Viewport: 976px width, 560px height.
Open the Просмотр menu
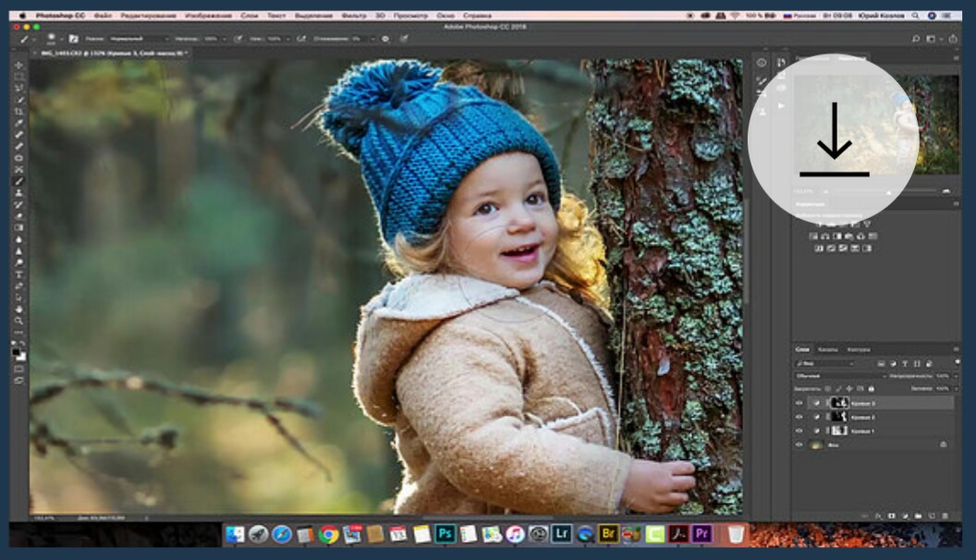pos(410,15)
